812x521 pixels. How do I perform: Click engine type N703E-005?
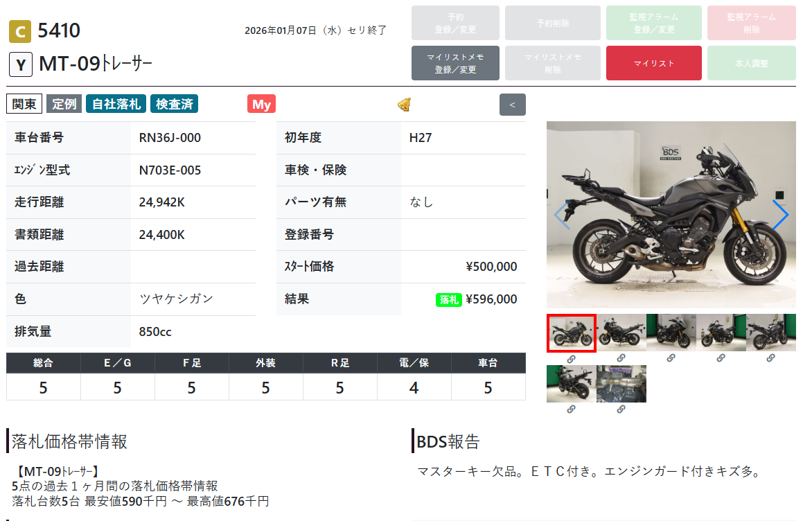point(170,170)
